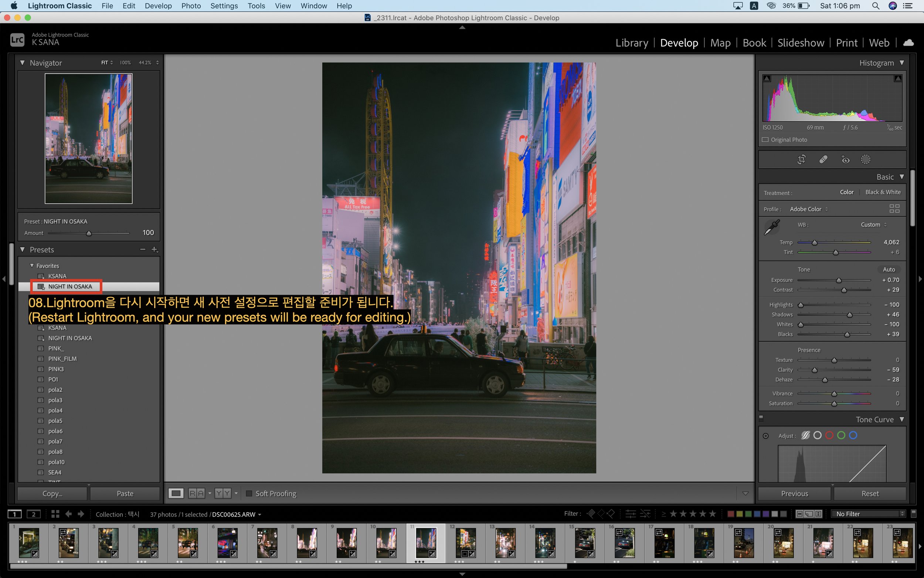Enable the Soft Proofing checkbox
Viewport: 924px width, 578px height.
(x=249, y=493)
